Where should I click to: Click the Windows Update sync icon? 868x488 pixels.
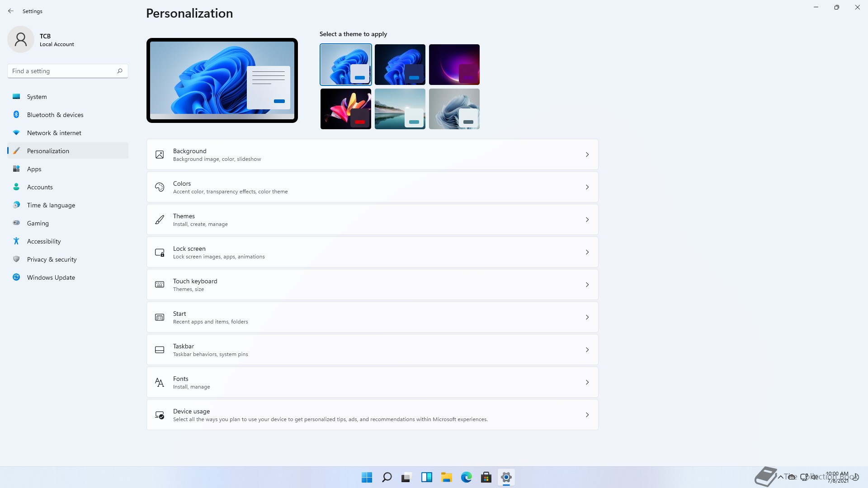pos(16,277)
